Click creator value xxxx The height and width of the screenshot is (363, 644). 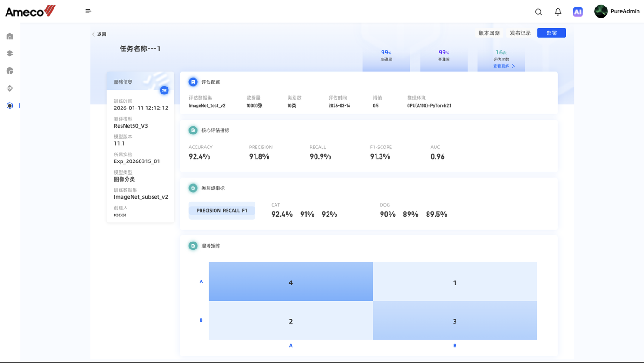[x=120, y=215]
